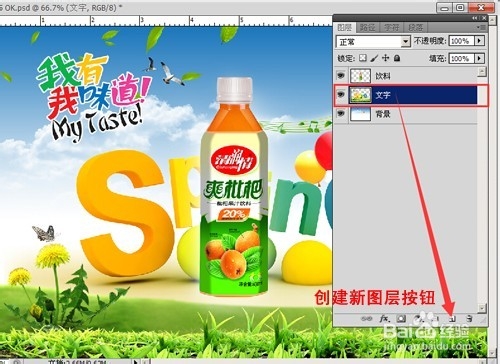
Task: Click the link layers icon
Action: 366,319
